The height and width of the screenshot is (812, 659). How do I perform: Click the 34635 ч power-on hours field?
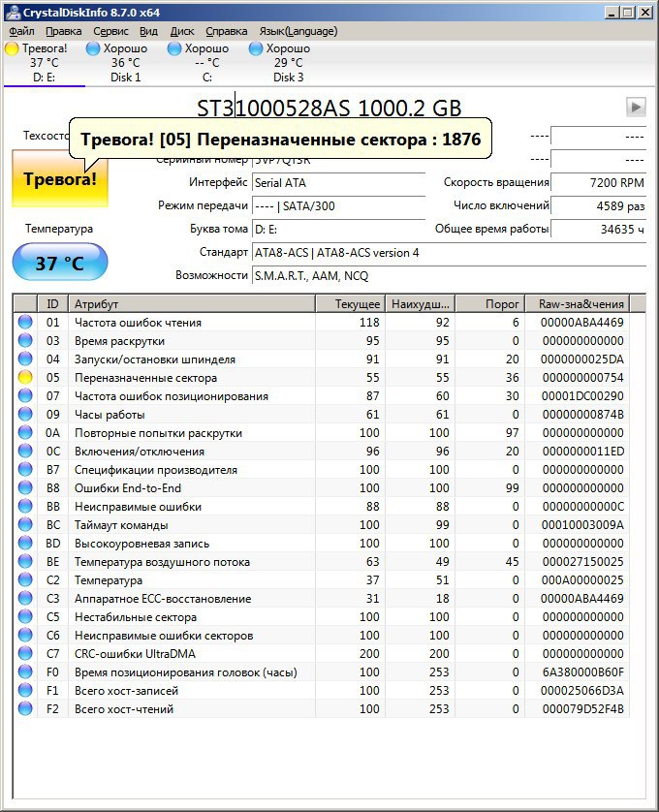pos(598,229)
